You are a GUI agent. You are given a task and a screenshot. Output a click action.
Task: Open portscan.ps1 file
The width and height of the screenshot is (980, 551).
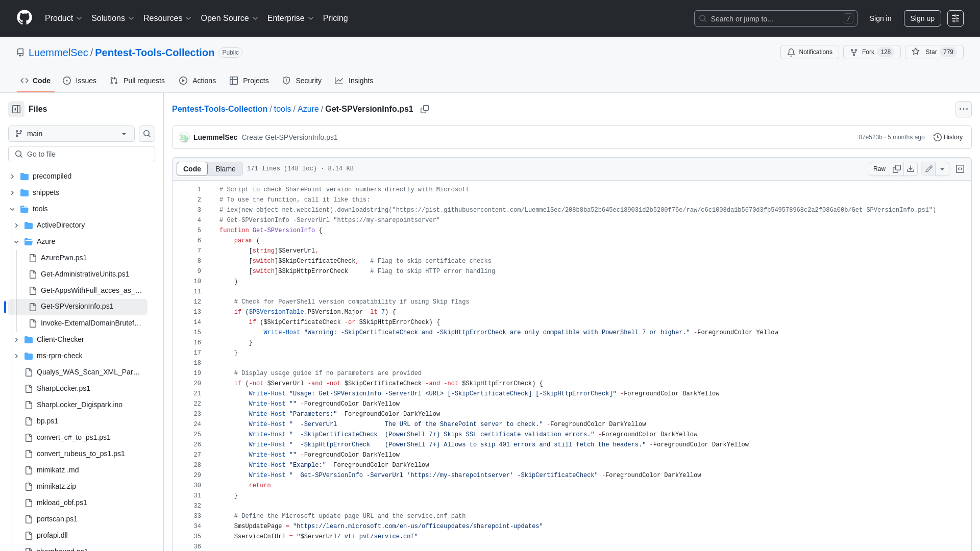57,519
